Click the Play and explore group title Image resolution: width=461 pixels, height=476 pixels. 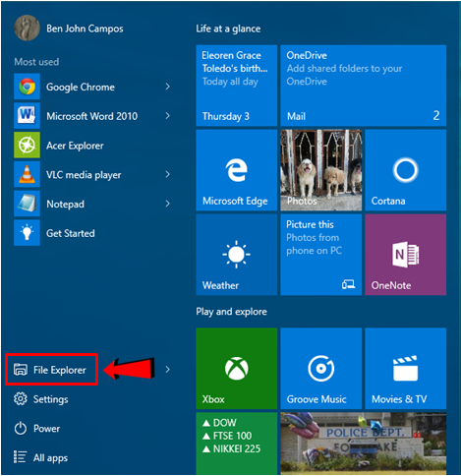[232, 312]
